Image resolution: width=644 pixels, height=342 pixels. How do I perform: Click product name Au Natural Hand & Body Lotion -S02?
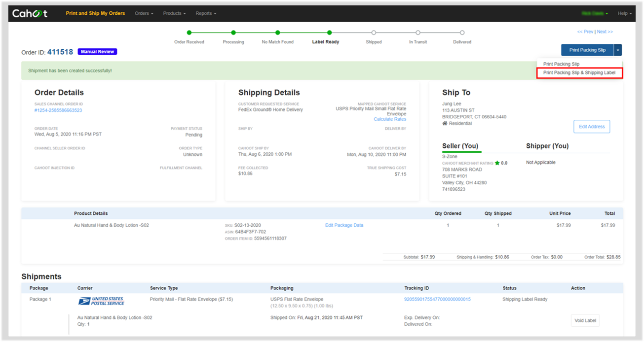(112, 225)
